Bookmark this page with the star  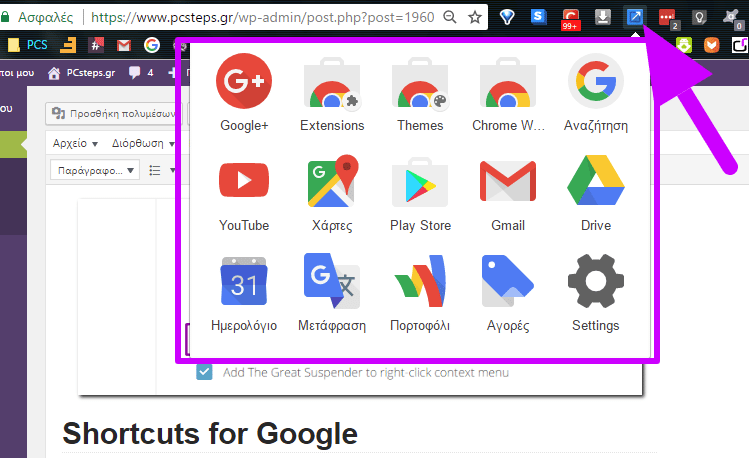point(474,18)
